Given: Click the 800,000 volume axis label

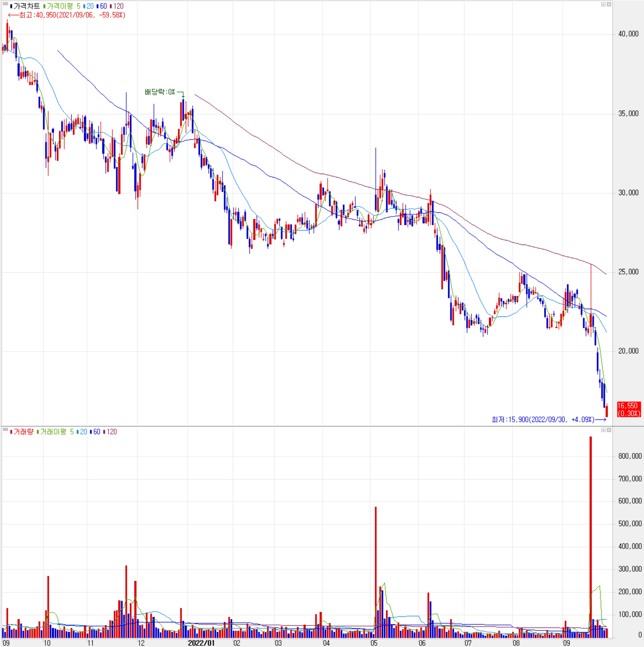Looking at the screenshot, I should [x=630, y=456].
